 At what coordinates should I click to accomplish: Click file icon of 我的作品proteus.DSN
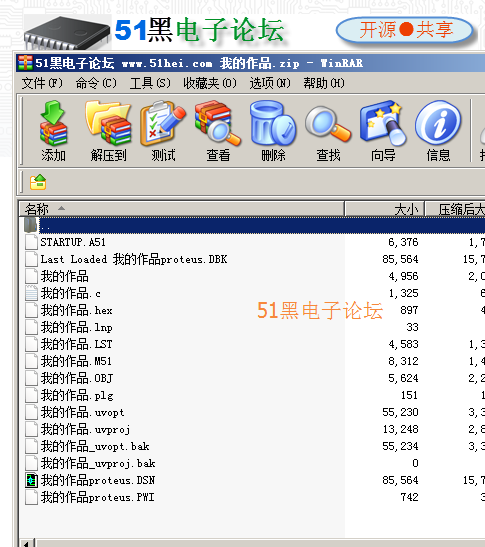[x=31, y=480]
